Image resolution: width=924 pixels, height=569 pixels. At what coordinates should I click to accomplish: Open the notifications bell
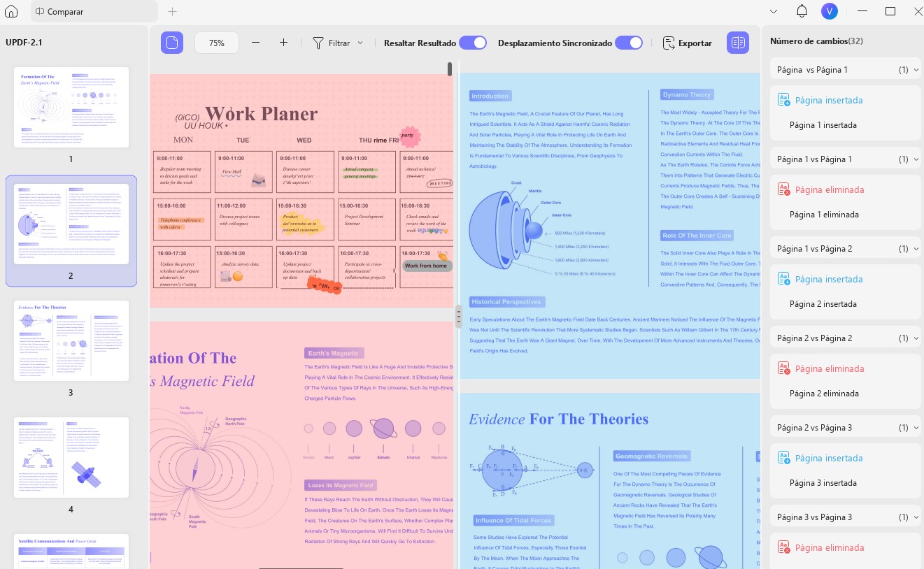(802, 11)
